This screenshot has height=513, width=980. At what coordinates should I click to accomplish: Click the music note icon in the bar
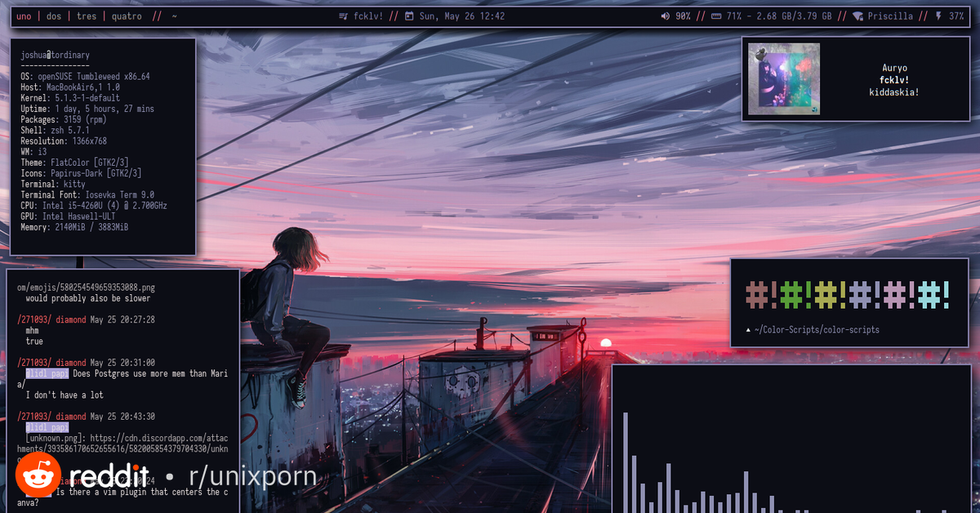click(345, 16)
